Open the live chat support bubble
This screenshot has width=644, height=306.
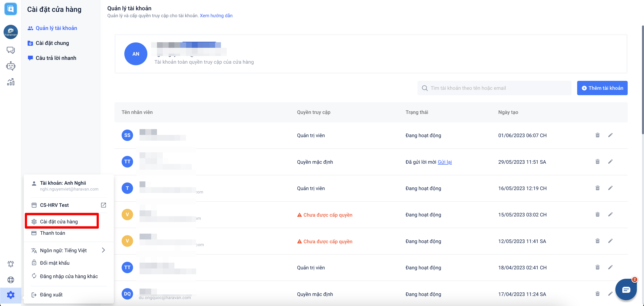pos(626,289)
